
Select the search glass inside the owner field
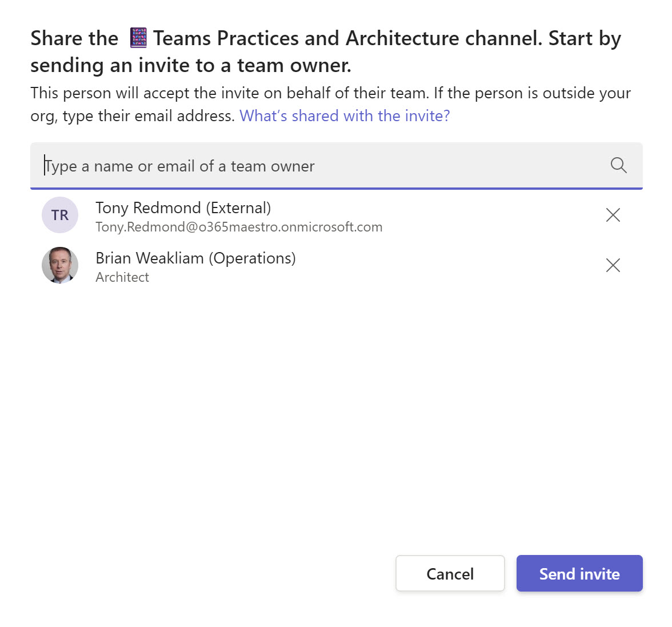pyautogui.click(x=618, y=166)
